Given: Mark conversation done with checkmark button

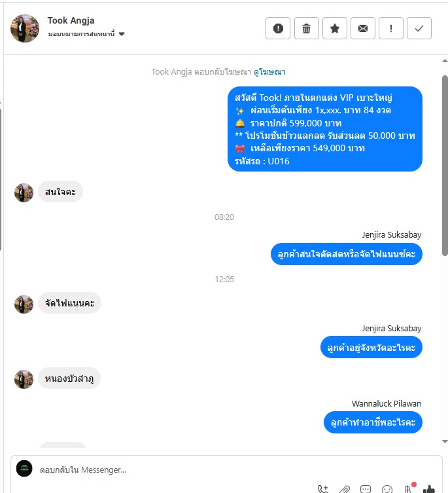Looking at the screenshot, I should (419, 28).
